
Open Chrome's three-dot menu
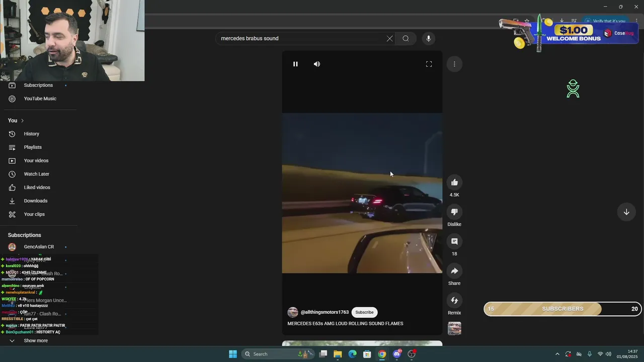(637, 21)
